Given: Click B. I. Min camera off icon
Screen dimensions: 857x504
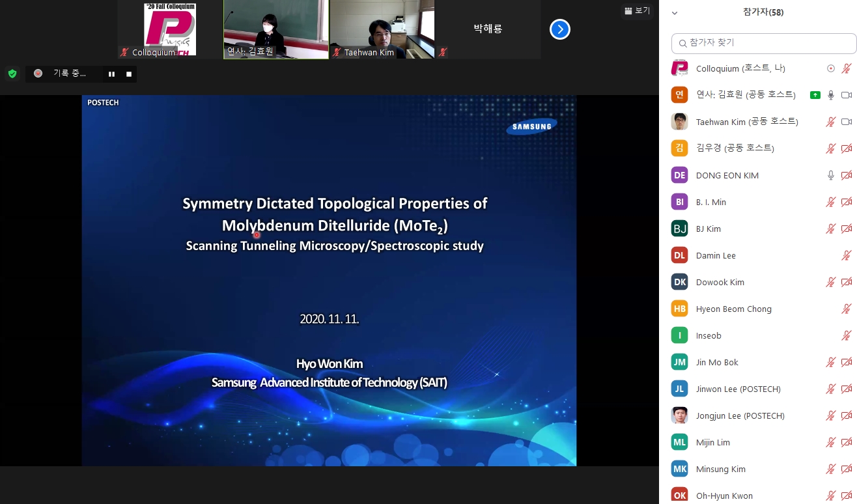Looking at the screenshot, I should click(x=847, y=202).
